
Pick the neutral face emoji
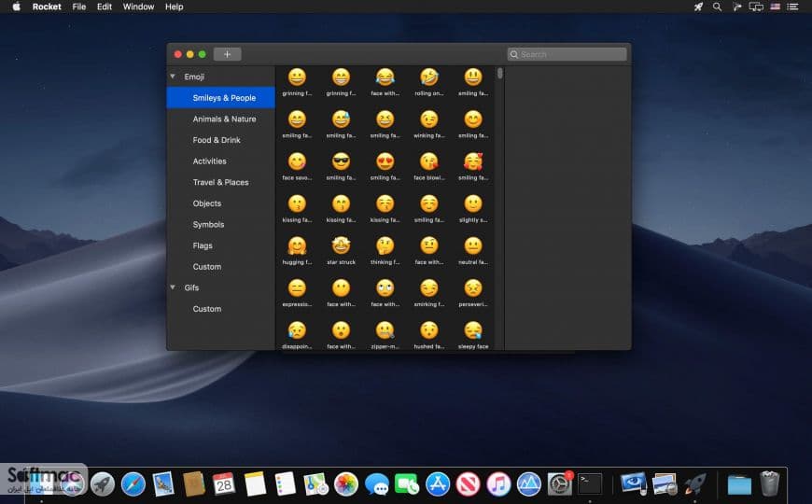(x=473, y=246)
